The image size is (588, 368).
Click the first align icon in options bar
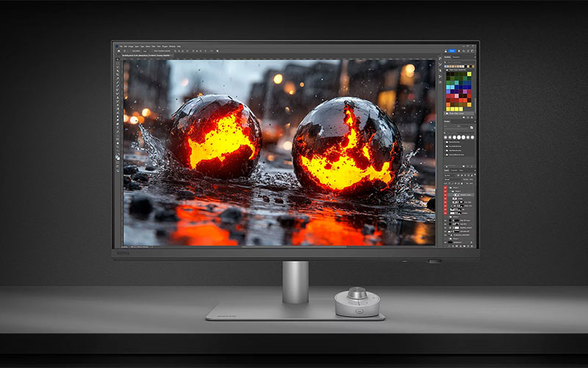pos(175,51)
